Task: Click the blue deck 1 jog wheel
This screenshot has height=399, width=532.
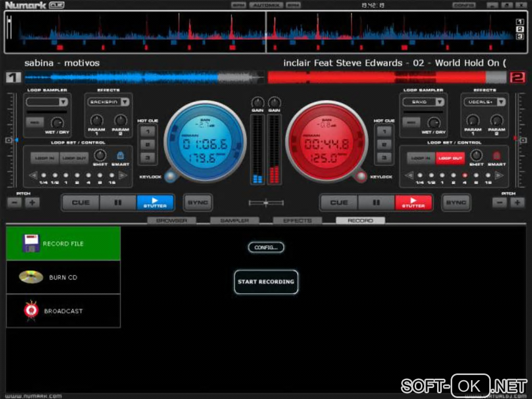Action: (205, 141)
